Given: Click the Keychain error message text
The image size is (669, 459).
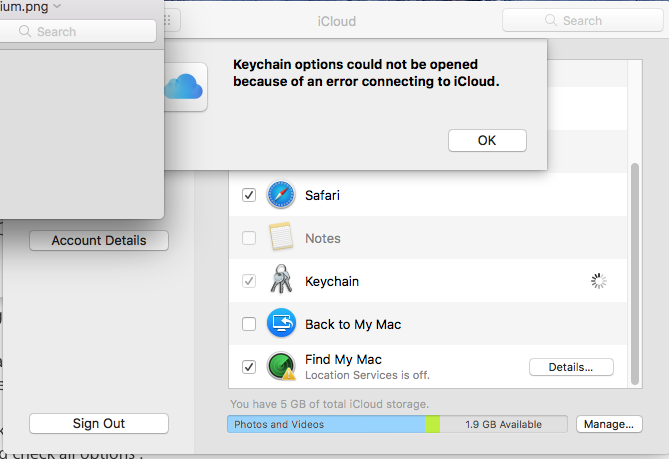Looking at the screenshot, I should pos(366,73).
